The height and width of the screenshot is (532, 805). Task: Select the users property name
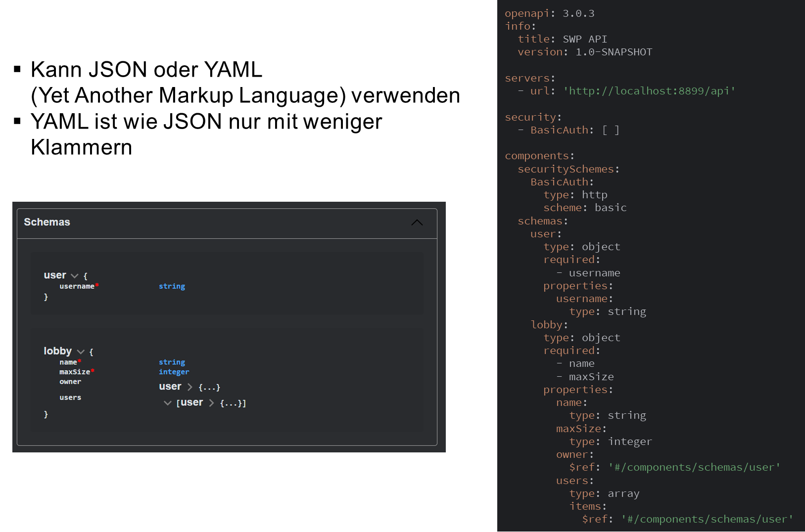coord(70,398)
